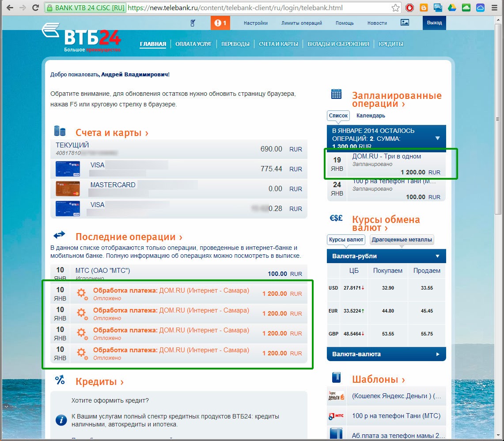Open the ВКЛАДЫ И СБЕРЕЖЕНИЯ menu
This screenshot has height=441, width=504.
coord(338,44)
